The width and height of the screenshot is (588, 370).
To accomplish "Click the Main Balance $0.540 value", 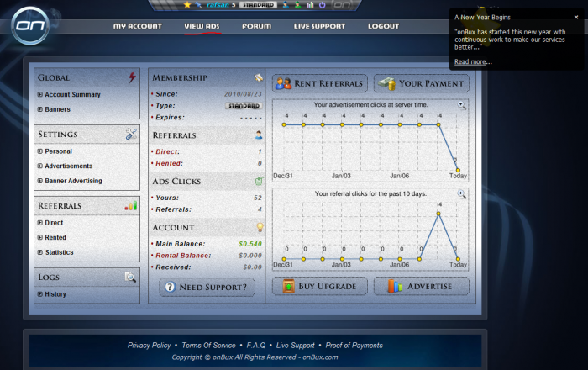I will coord(250,244).
